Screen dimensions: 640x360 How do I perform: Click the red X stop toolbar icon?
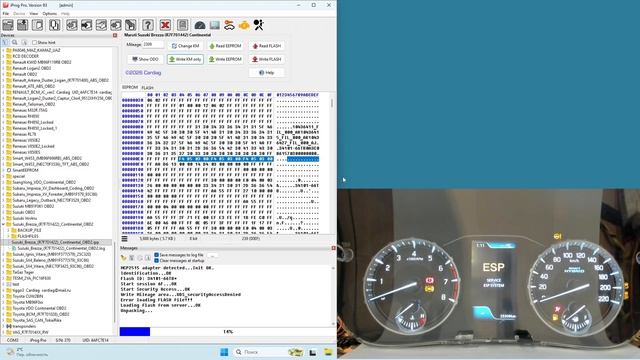(x=165, y=25)
